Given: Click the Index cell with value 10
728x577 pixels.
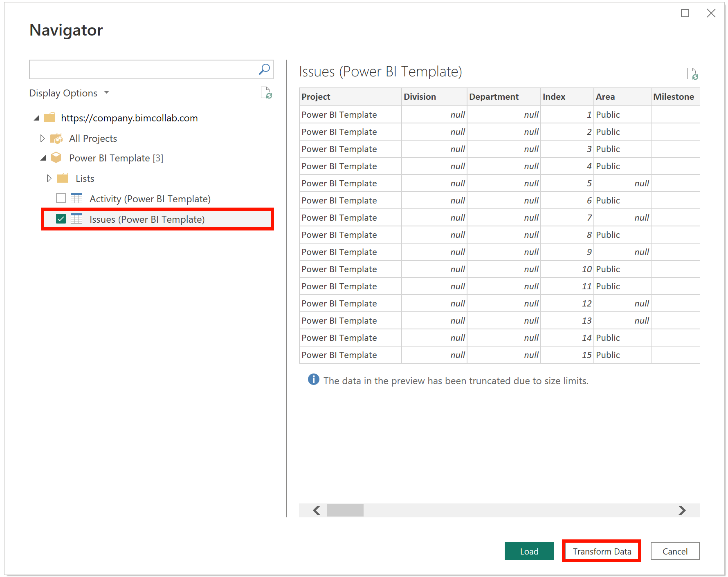Looking at the screenshot, I should 567,269.
